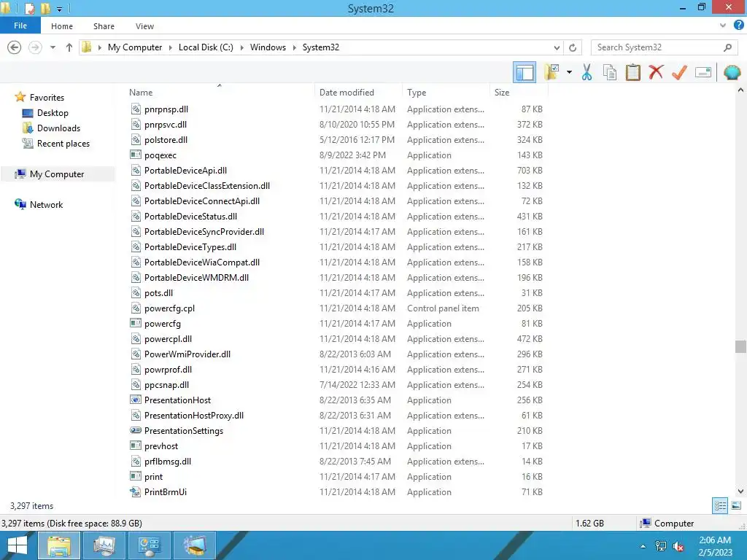The image size is (747, 560).
Task: Select the PrintBrmUi file icon
Action: click(136, 492)
